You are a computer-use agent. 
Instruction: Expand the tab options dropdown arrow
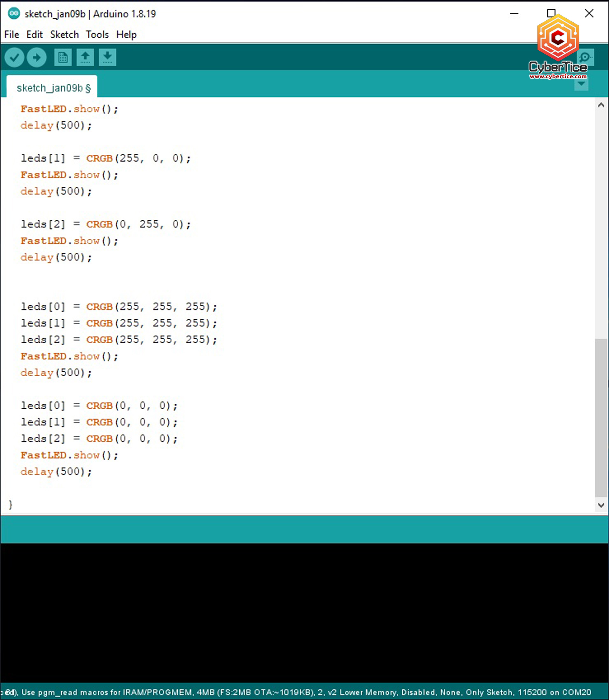(x=581, y=84)
